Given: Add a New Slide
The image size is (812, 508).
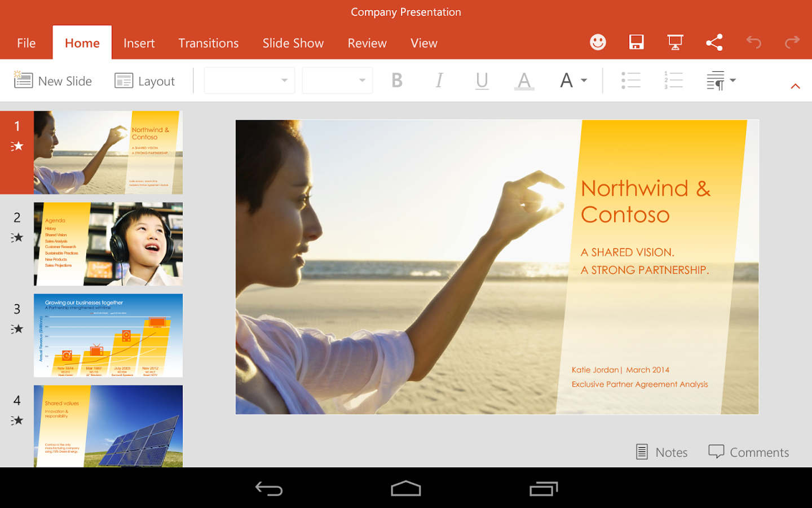Looking at the screenshot, I should (52, 81).
